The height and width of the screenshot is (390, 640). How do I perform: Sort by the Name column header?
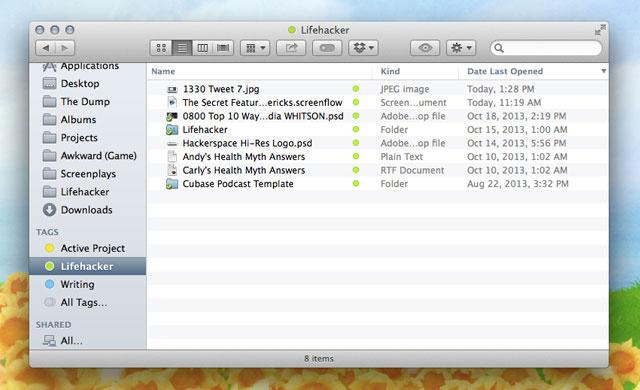click(x=163, y=71)
